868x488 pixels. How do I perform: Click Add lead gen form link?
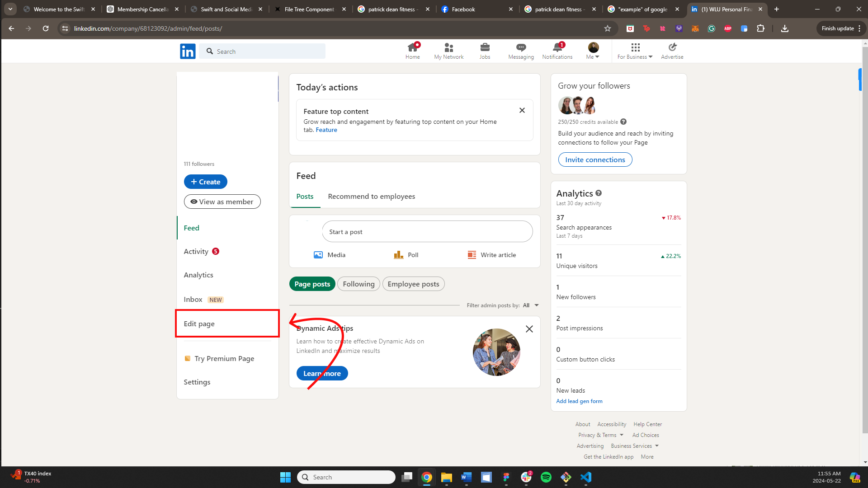pos(579,401)
